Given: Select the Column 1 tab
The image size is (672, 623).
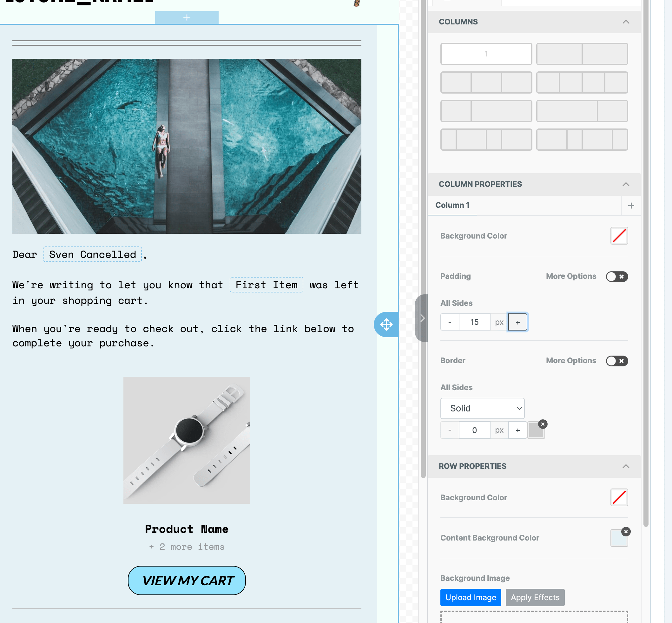Looking at the screenshot, I should [452, 205].
